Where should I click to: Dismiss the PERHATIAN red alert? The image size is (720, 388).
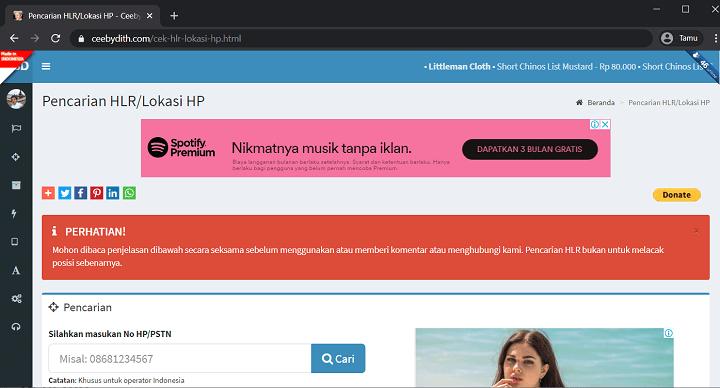tap(697, 231)
